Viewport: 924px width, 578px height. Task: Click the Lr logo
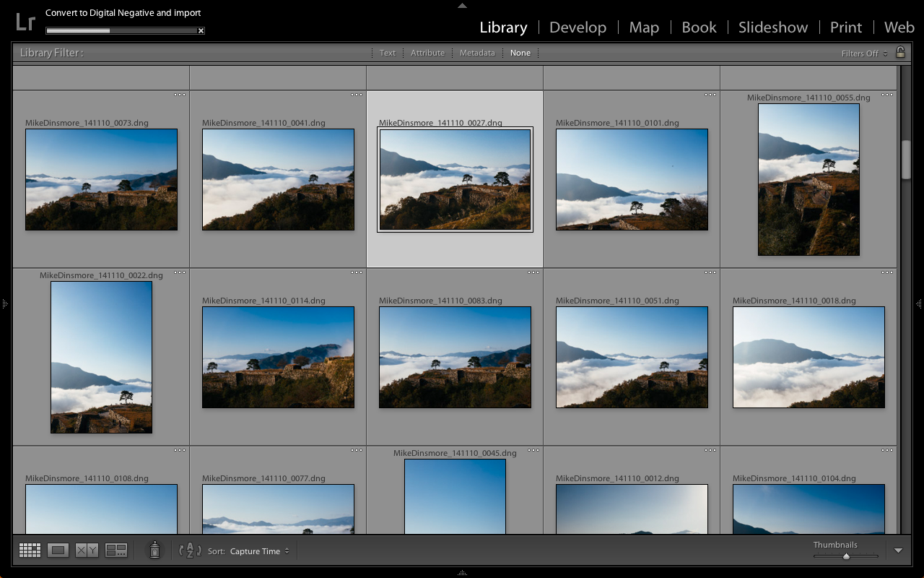pyautogui.click(x=25, y=22)
